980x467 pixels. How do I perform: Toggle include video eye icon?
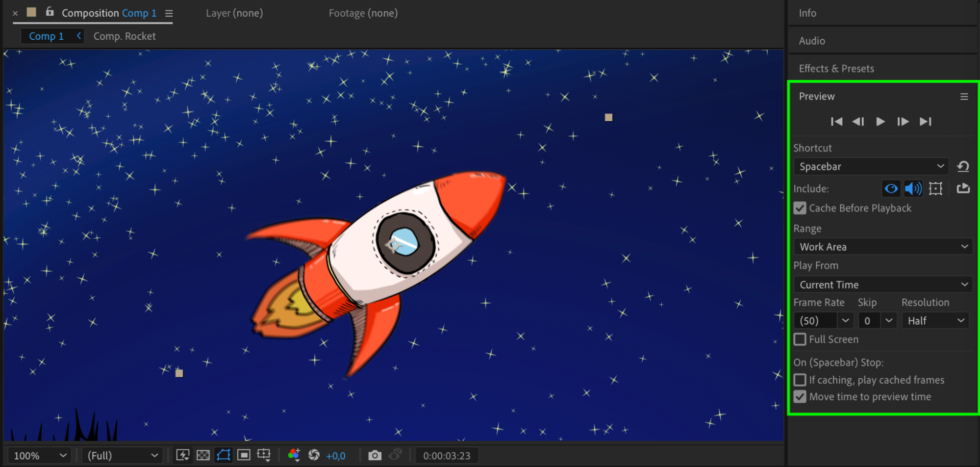pyautogui.click(x=891, y=189)
